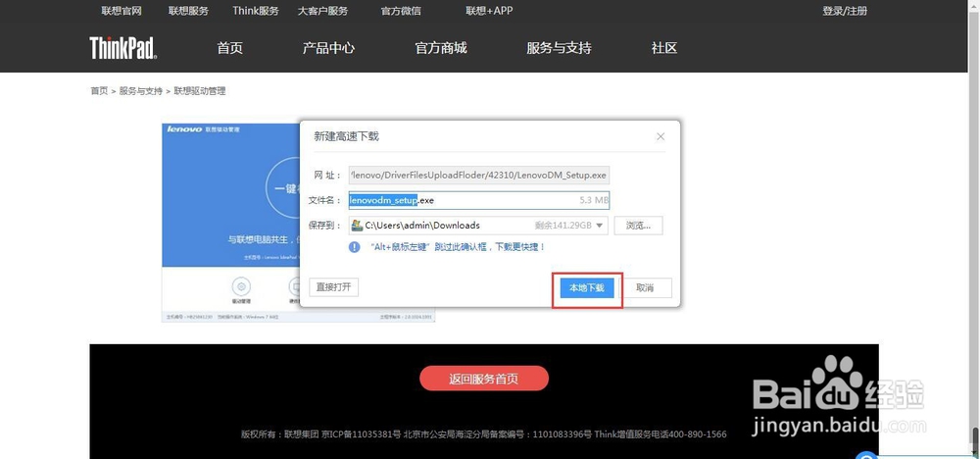Click the 本地下载 button
The image size is (980, 459).
(x=587, y=287)
